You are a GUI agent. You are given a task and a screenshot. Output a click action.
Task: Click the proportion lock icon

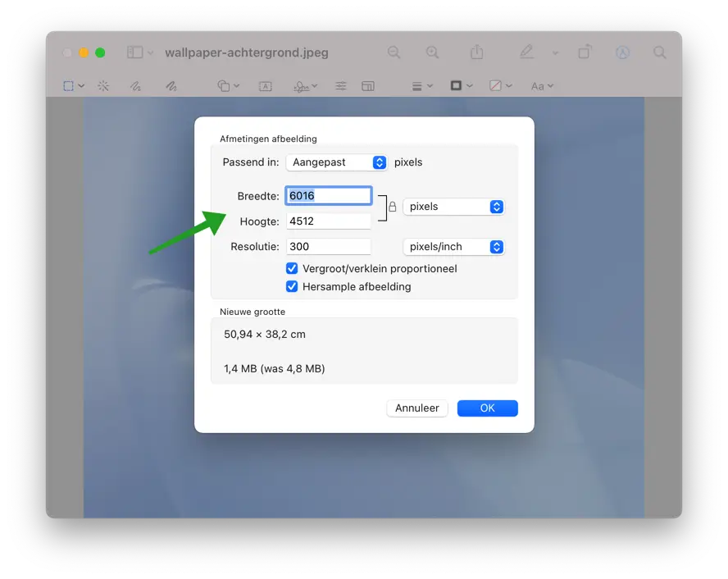pyautogui.click(x=393, y=207)
